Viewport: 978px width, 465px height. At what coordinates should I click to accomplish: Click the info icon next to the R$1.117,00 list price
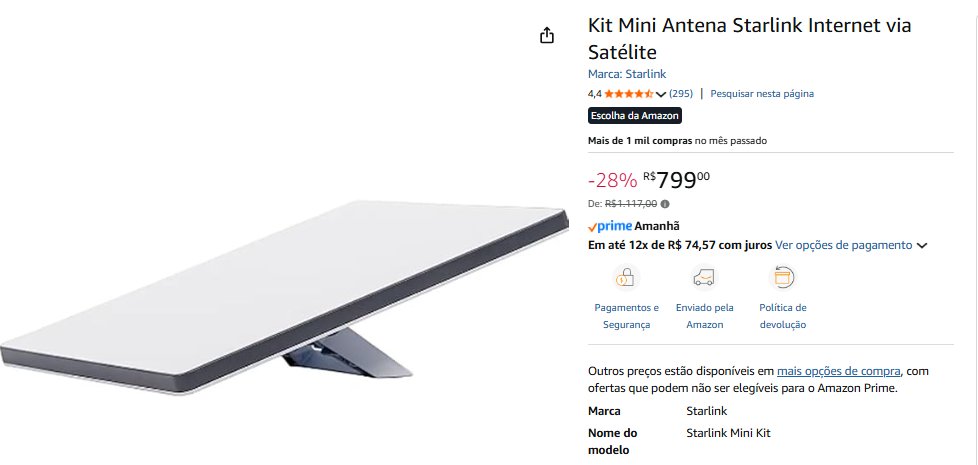pos(666,203)
